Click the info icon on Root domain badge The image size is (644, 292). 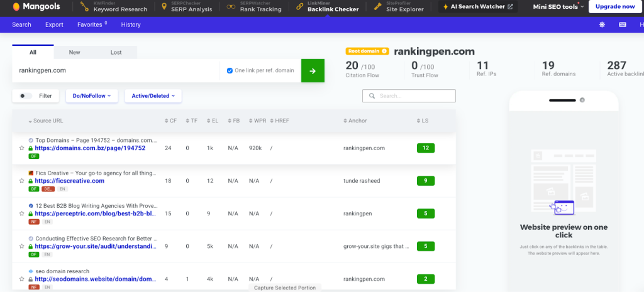(384, 51)
